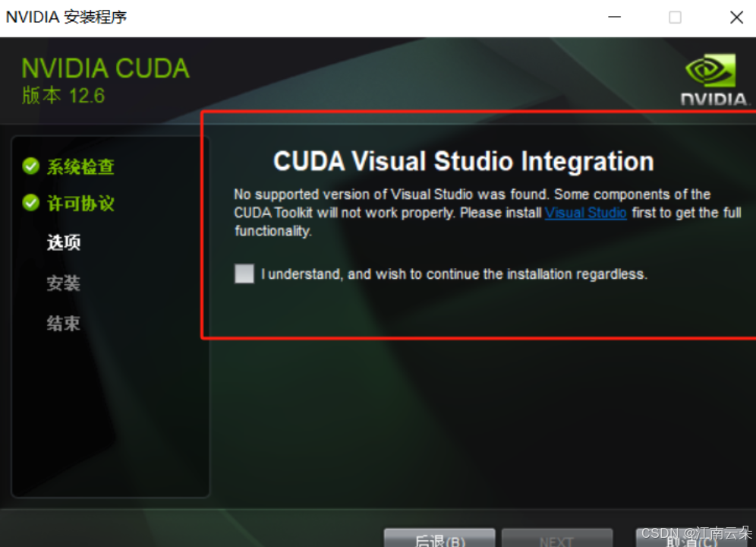Close the NVIDIA installer window
756x547 pixels.
point(736,17)
